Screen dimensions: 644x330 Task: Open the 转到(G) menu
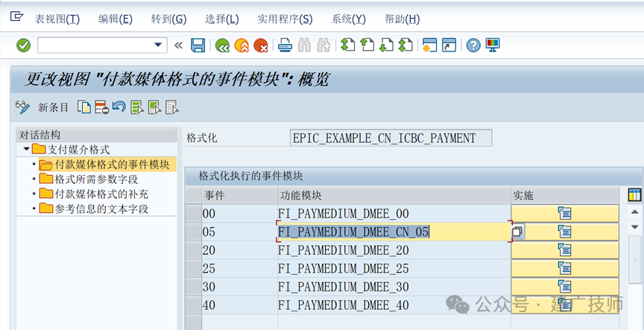click(x=168, y=19)
